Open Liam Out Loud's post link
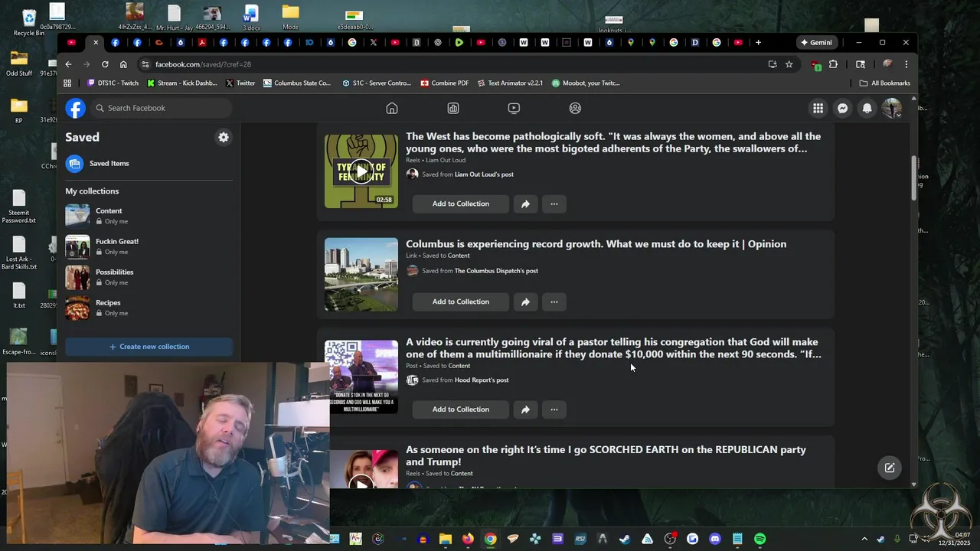Viewport: 980px width, 551px height. (484, 174)
